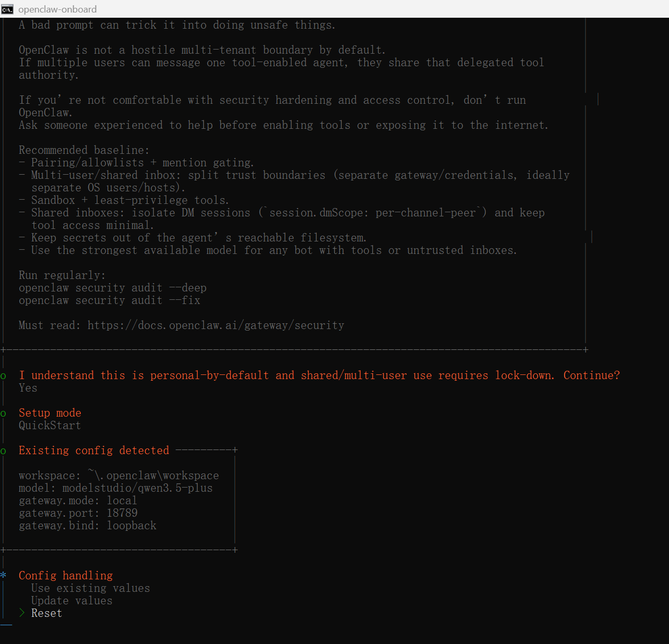Click the 'Yes' answer under the Continue prompt
The height and width of the screenshot is (644, 669).
click(28, 388)
